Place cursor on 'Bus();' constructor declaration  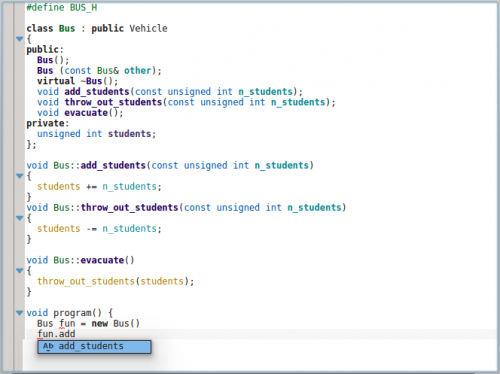[53, 60]
